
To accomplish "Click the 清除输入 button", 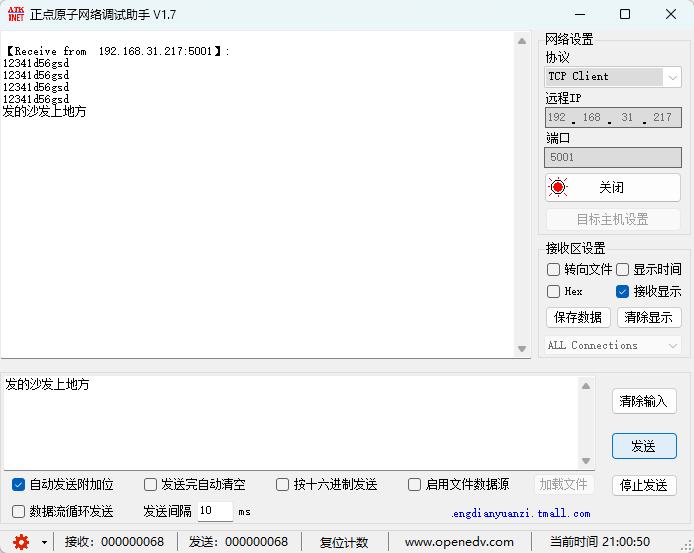I will [x=644, y=402].
